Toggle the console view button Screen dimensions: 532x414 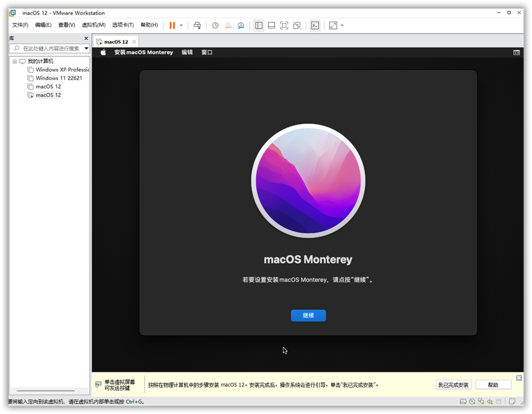[x=315, y=26]
